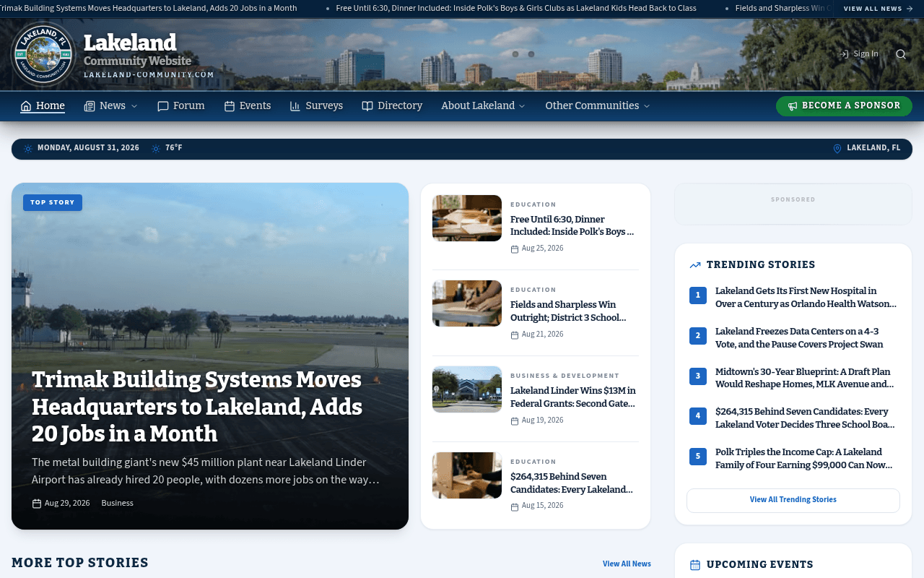Open thumbnail for Free Until 6:30 article
Image resolution: width=924 pixels, height=578 pixels.
(467, 218)
